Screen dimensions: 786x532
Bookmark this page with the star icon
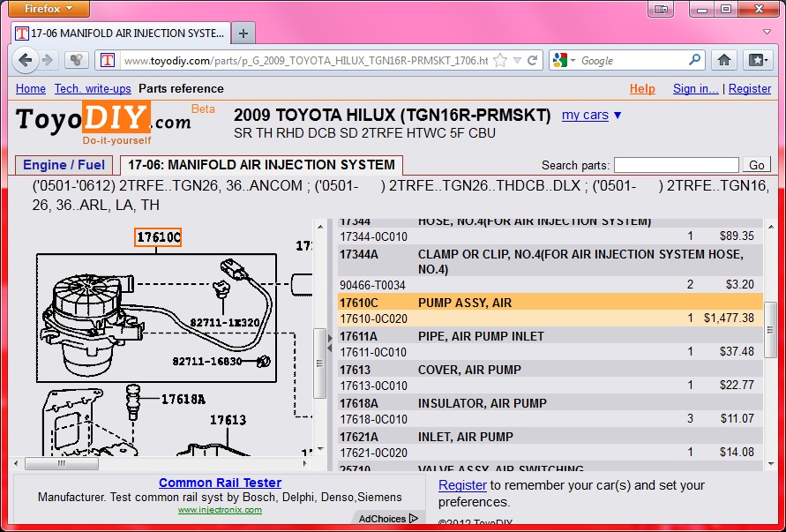pos(500,61)
